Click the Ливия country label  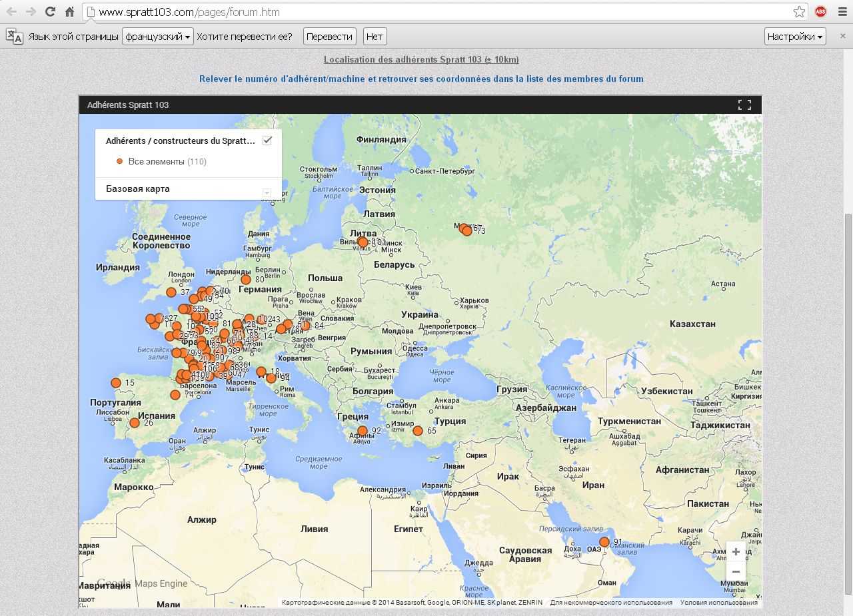314,529
